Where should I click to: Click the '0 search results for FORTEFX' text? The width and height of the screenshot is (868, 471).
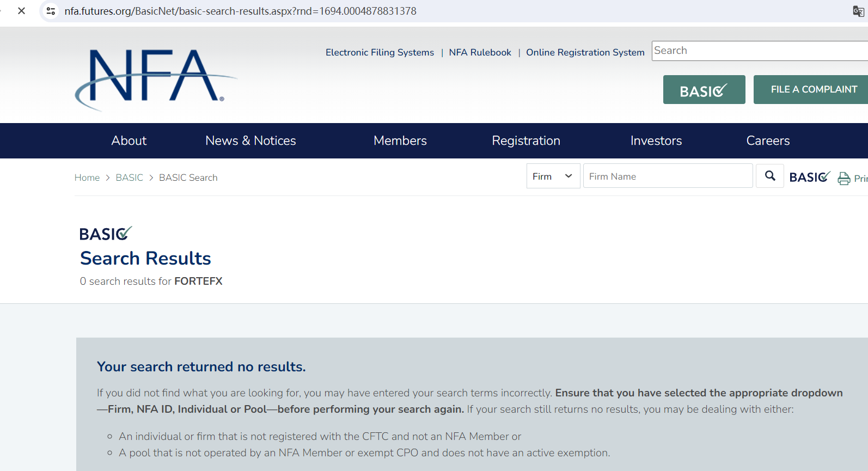151,281
